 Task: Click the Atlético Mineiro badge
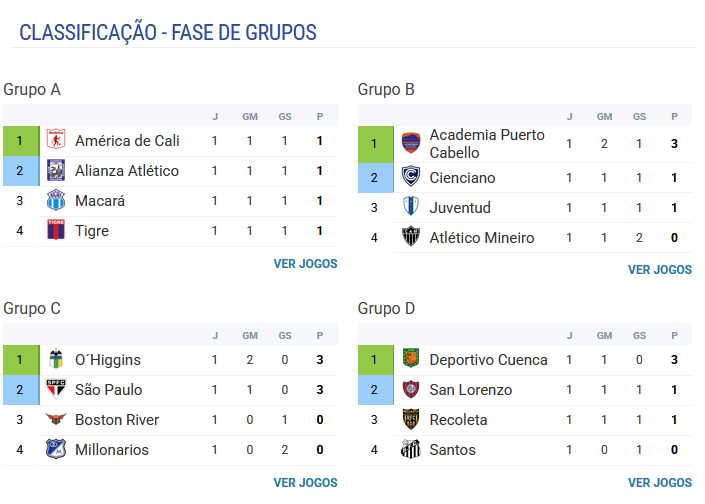pos(411,238)
